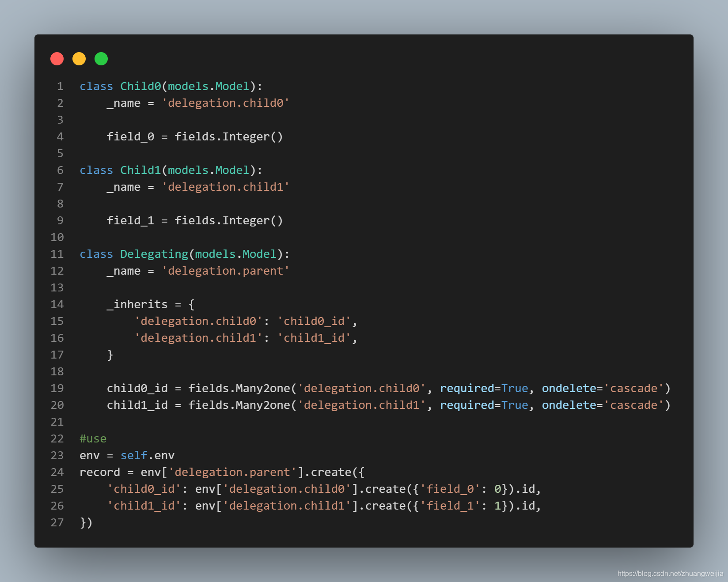This screenshot has width=728, height=582.
Task: Click _inherits on line 14
Action: (137, 304)
